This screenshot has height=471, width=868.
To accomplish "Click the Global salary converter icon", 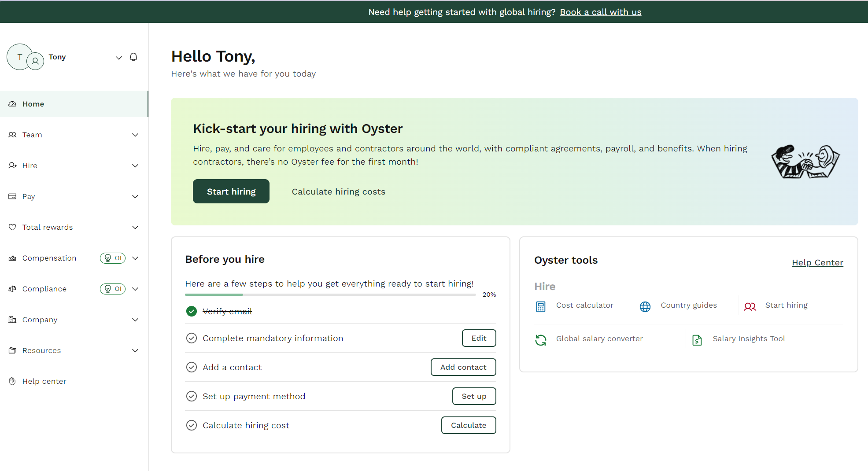I will point(541,340).
